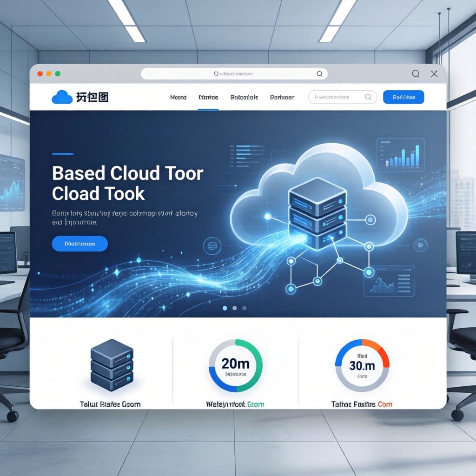Click the 20m circular progress gauge
This screenshot has height=476, width=476.
point(235,365)
